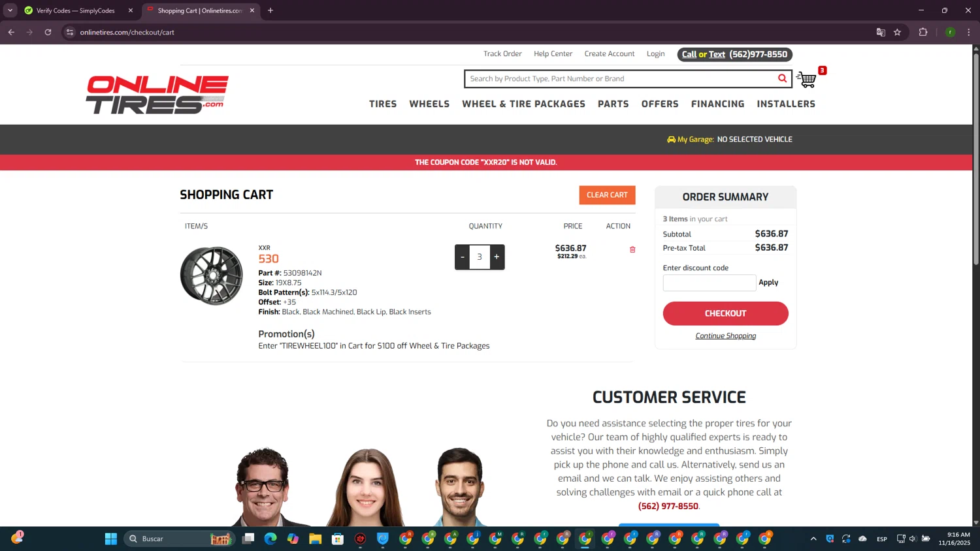Viewport: 980px width, 551px height.
Task: Click Continue Shopping link
Action: click(x=725, y=336)
